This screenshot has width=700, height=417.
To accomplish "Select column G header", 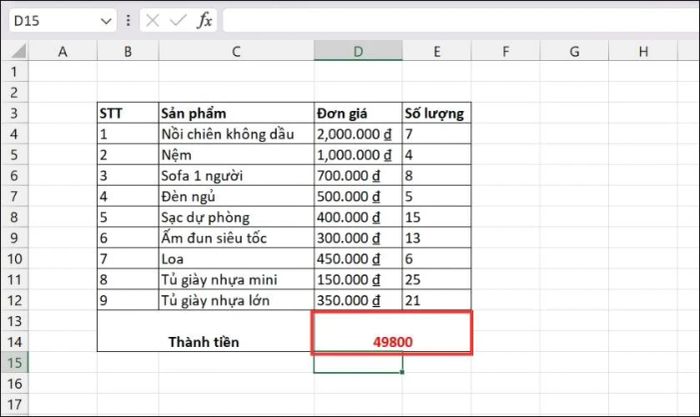I will click(x=574, y=51).
